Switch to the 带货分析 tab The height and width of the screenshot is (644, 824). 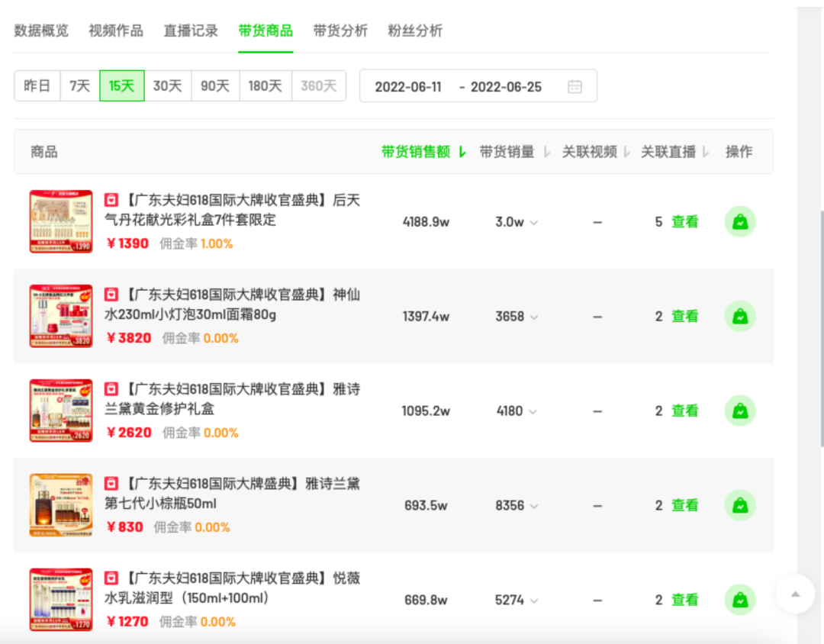pyautogui.click(x=340, y=31)
